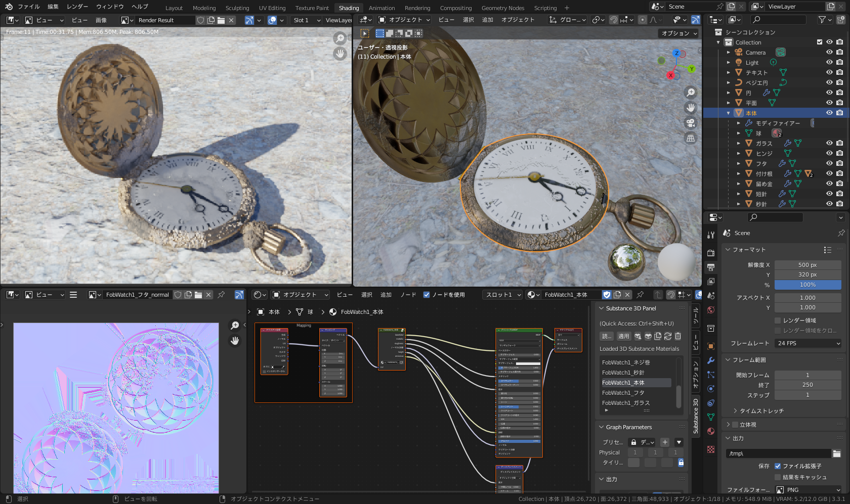The height and width of the screenshot is (504, 850).
Task: Hide the 本体 object with its eye toggle
Action: click(x=829, y=113)
